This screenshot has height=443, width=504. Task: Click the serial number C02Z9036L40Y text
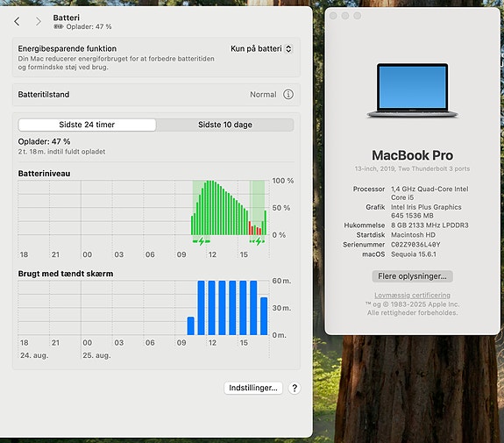(x=415, y=245)
